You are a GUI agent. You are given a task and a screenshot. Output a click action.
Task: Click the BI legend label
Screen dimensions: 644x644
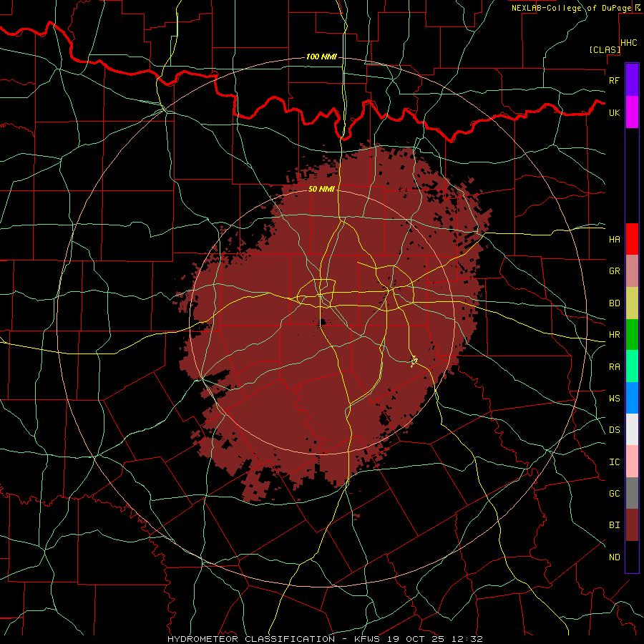tap(614, 525)
